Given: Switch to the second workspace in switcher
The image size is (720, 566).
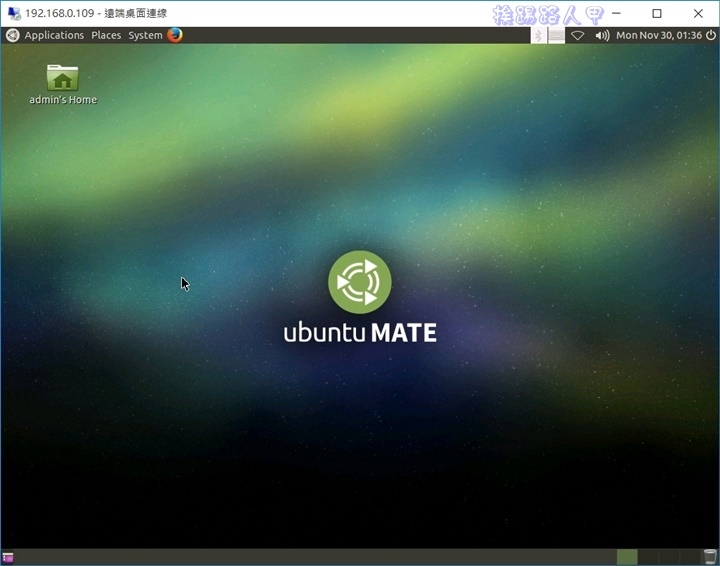Looking at the screenshot, I should [x=648, y=557].
